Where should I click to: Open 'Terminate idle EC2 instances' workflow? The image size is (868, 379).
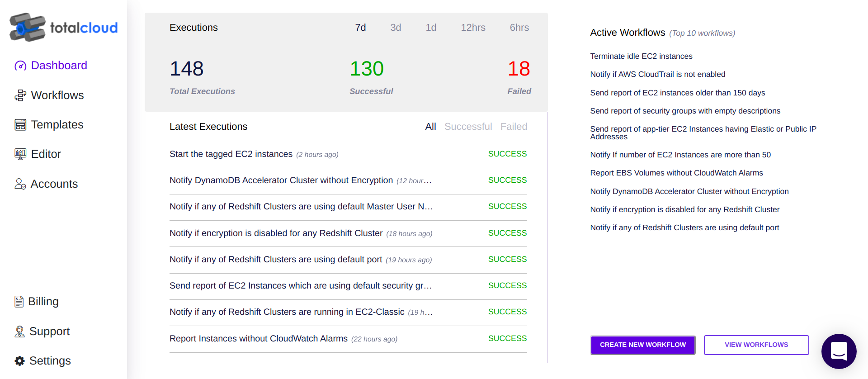coord(641,56)
